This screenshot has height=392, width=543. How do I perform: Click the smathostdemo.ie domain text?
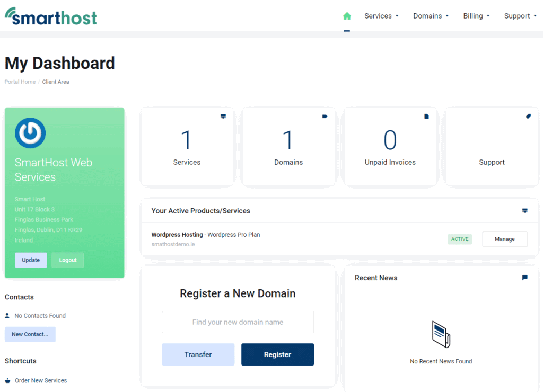point(173,244)
